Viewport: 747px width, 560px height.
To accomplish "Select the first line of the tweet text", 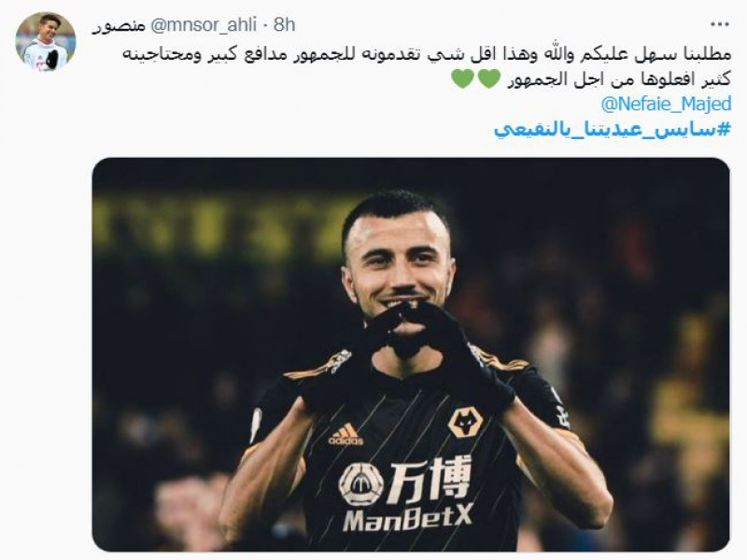I will pyautogui.click(x=427, y=54).
